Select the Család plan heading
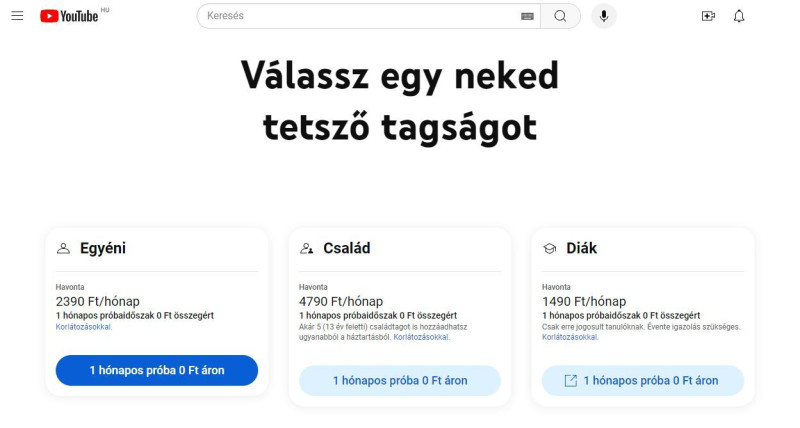Viewport: 800px width, 428px height. tap(346, 248)
